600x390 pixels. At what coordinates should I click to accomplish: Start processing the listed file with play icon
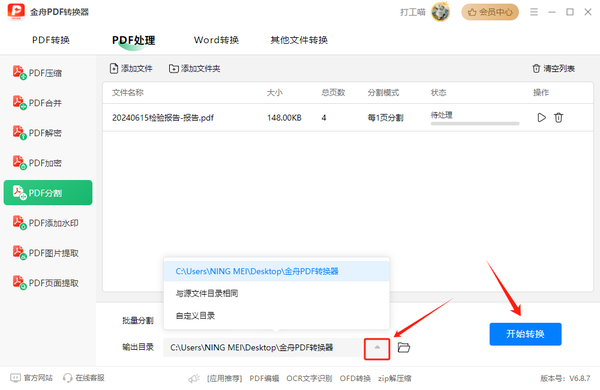tap(541, 117)
